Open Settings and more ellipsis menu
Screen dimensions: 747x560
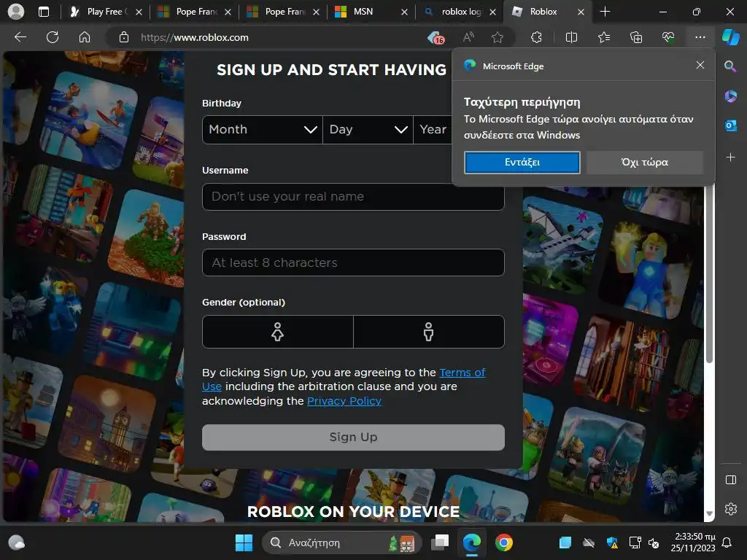tap(700, 37)
